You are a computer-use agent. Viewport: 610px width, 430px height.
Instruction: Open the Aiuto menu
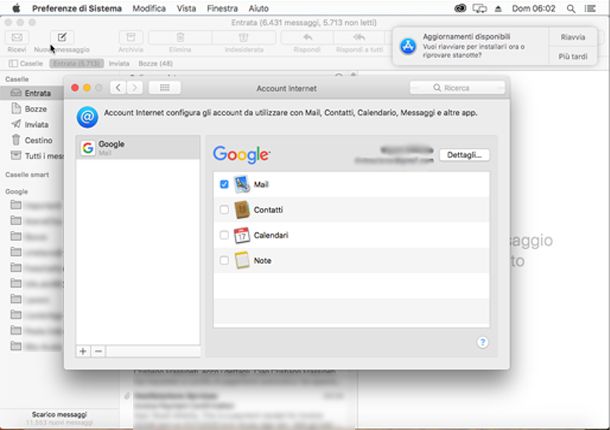(x=258, y=8)
